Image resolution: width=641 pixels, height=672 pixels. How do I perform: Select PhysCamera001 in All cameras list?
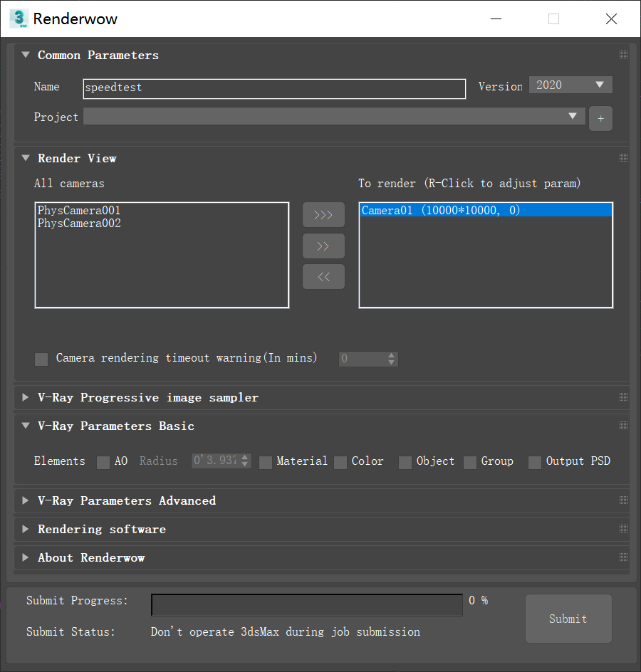pyautogui.click(x=79, y=211)
